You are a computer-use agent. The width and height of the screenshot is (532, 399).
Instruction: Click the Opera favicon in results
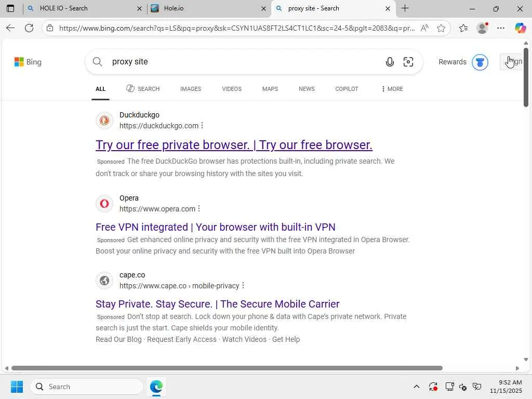pyautogui.click(x=104, y=204)
